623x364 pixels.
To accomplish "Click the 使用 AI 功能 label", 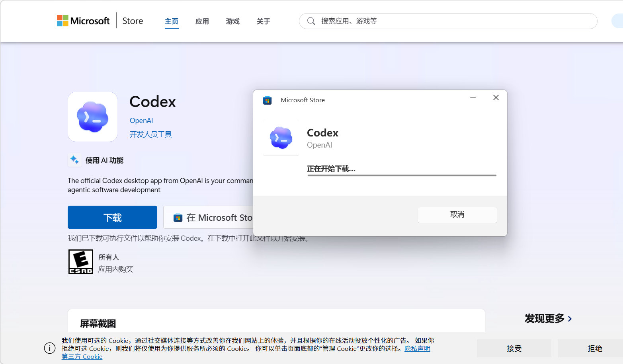I will (x=104, y=160).
